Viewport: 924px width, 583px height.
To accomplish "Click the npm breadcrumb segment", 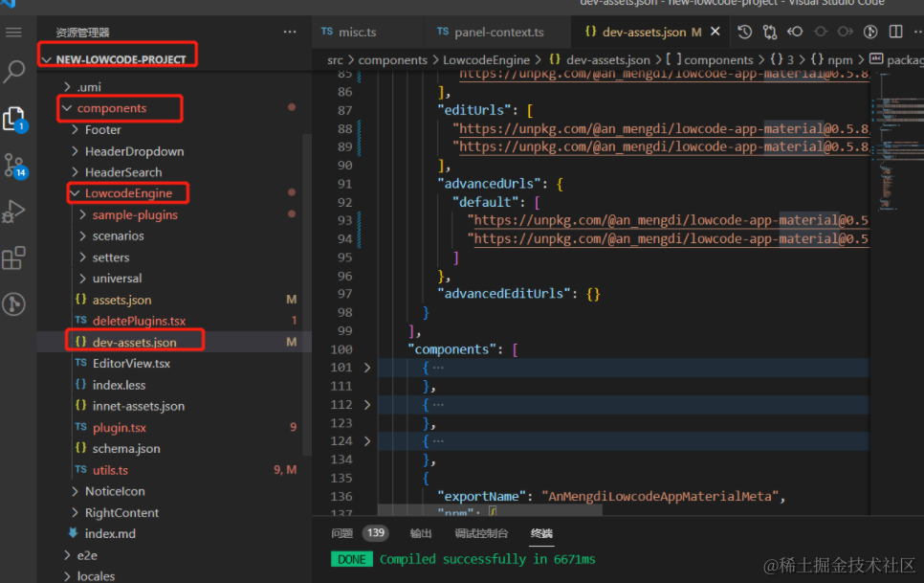I will (x=840, y=60).
